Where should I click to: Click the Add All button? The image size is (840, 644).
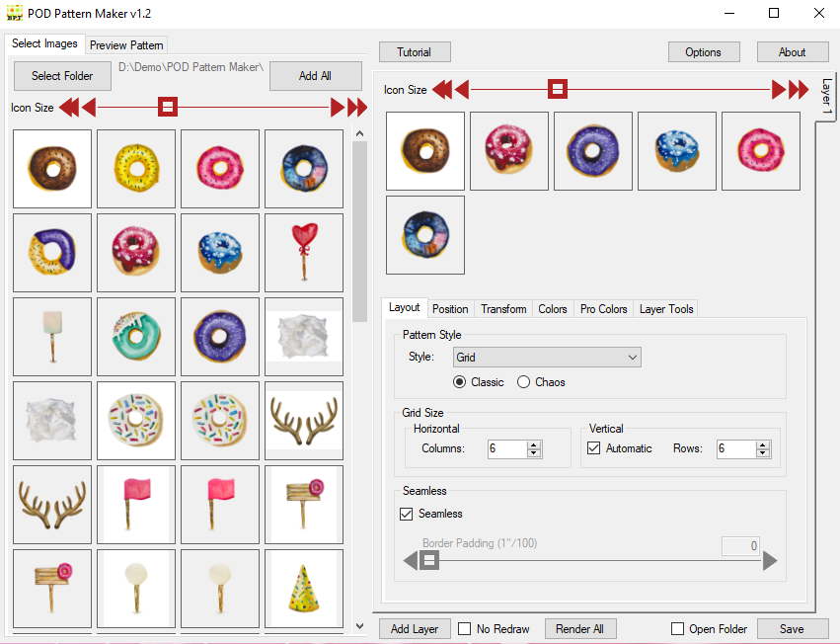click(316, 76)
